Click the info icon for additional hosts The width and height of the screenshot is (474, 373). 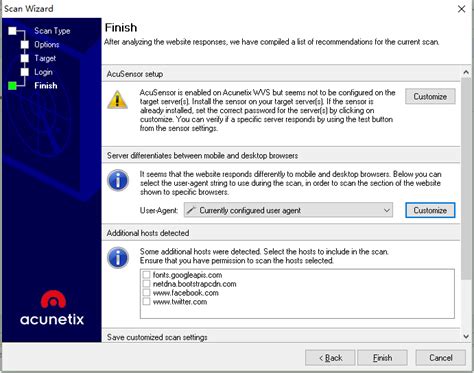point(118,258)
